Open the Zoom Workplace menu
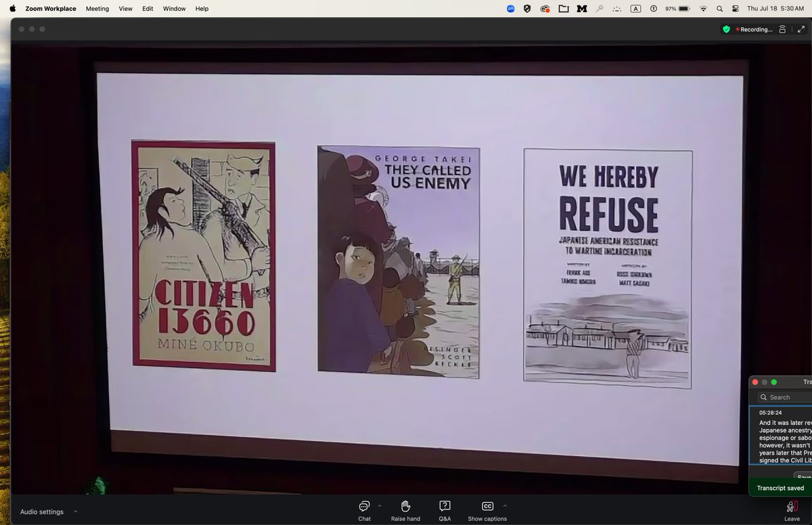812x525 pixels. point(51,9)
